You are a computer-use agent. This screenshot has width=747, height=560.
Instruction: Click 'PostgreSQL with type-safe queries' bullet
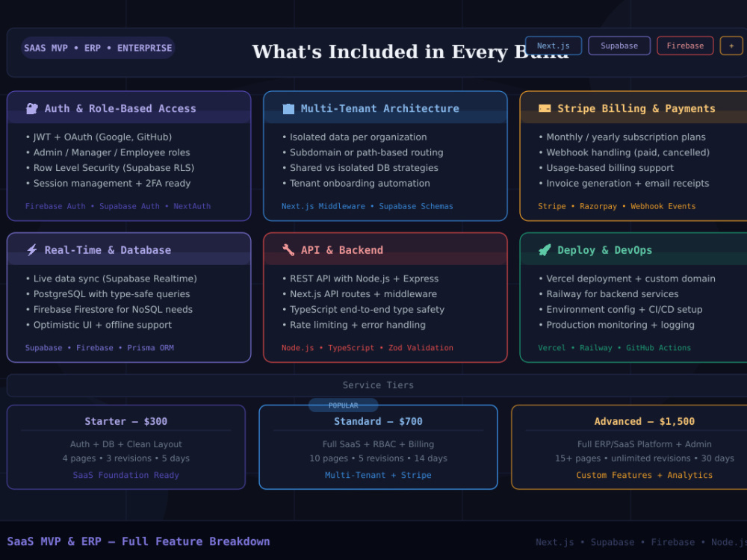point(108,293)
